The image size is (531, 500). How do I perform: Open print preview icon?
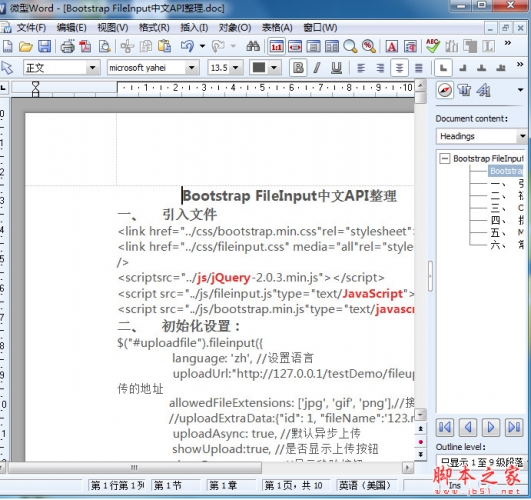(104, 46)
